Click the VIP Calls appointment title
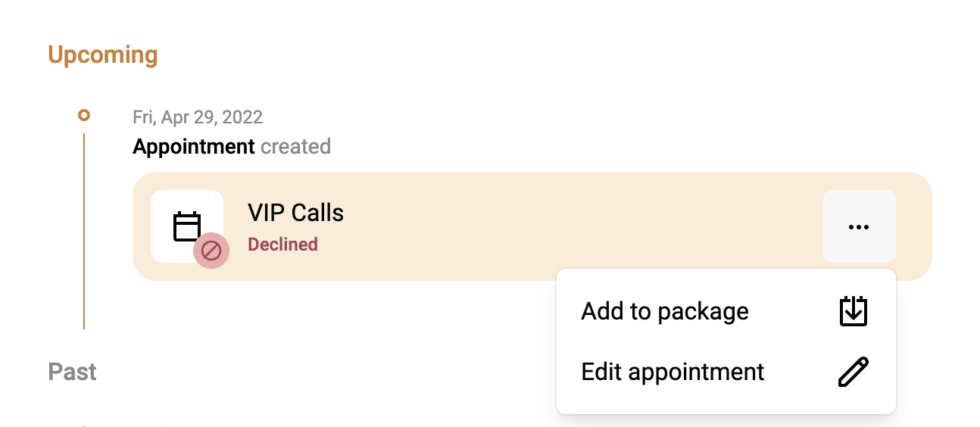Viewport: 980px width, 427px height. (295, 213)
